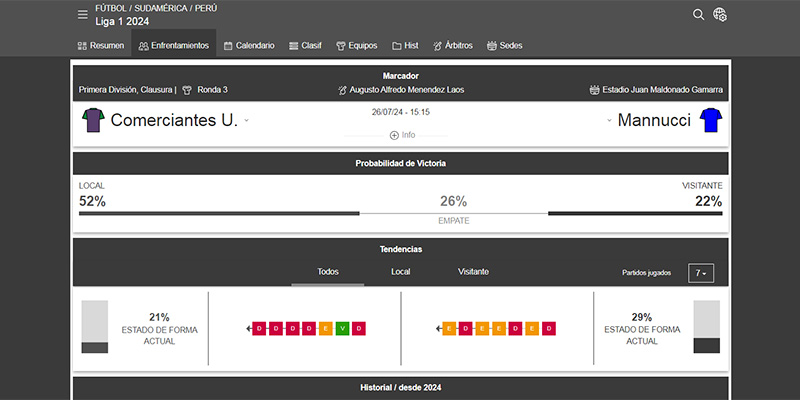Click the match date 26/07/24 - 15:15
800x400 pixels.
(x=401, y=112)
